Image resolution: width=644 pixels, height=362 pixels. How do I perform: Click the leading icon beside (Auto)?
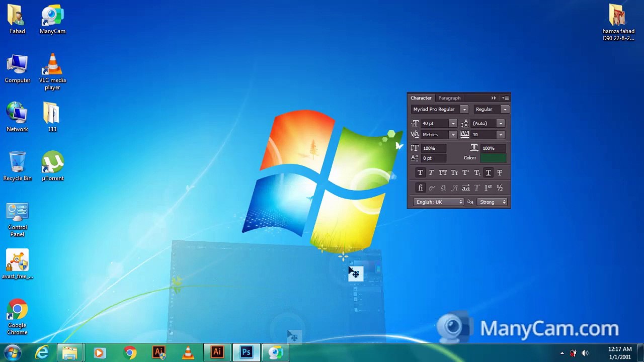point(465,124)
